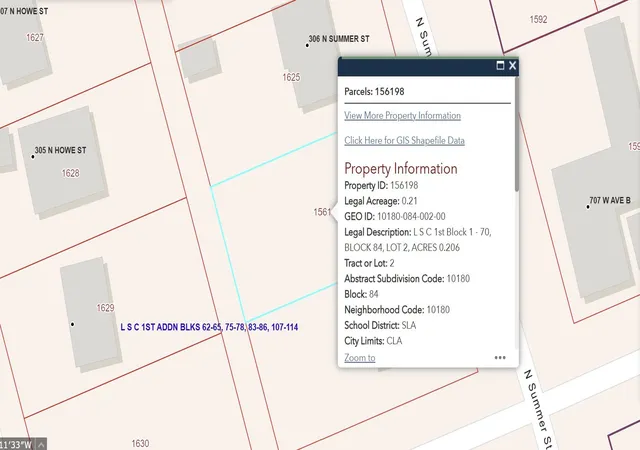Viewport: 640px width, 450px height.
Task: Click the 306 N SUMMER ST address point
Action: tap(307, 45)
